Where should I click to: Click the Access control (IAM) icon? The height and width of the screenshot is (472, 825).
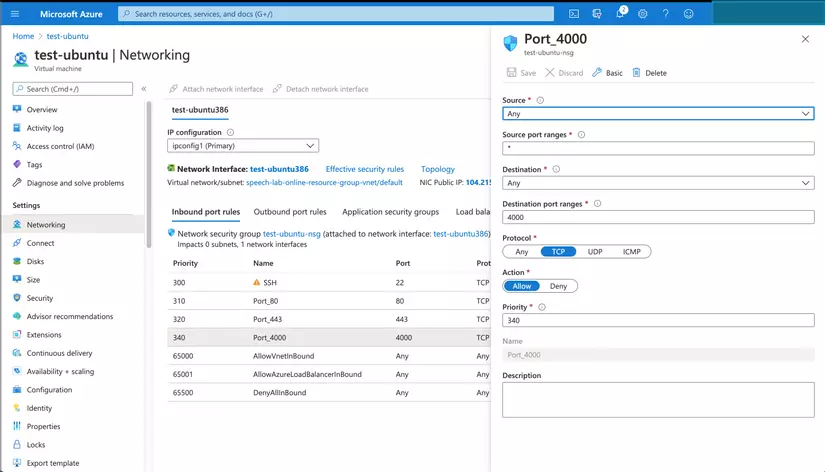coord(17,146)
